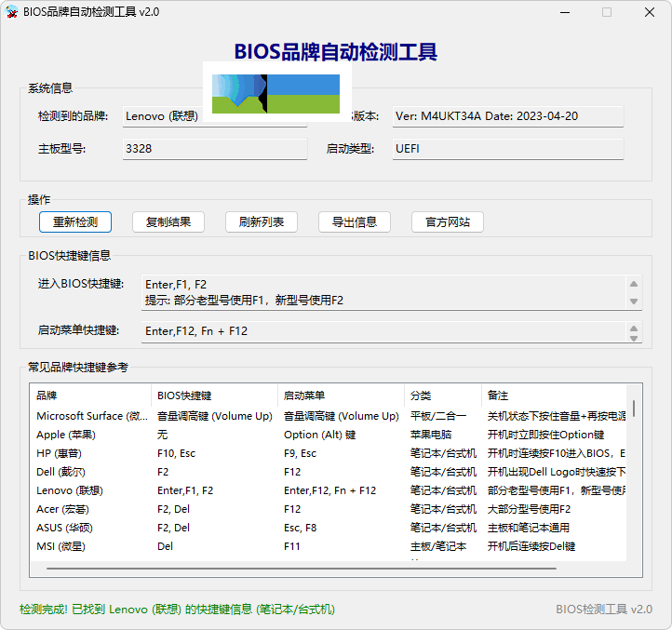This screenshot has width=672, height=630.
Task: Click the 导出信息 button
Action: click(355, 221)
